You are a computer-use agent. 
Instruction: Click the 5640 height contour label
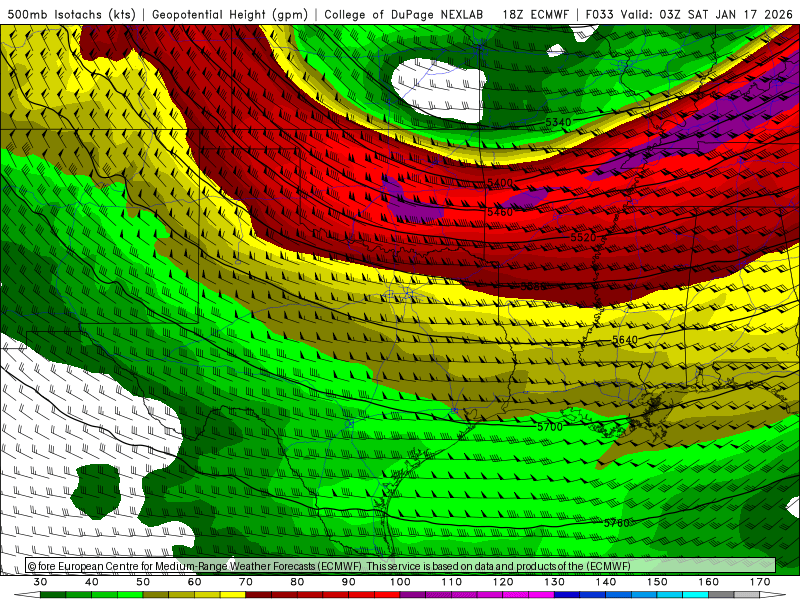click(624, 340)
